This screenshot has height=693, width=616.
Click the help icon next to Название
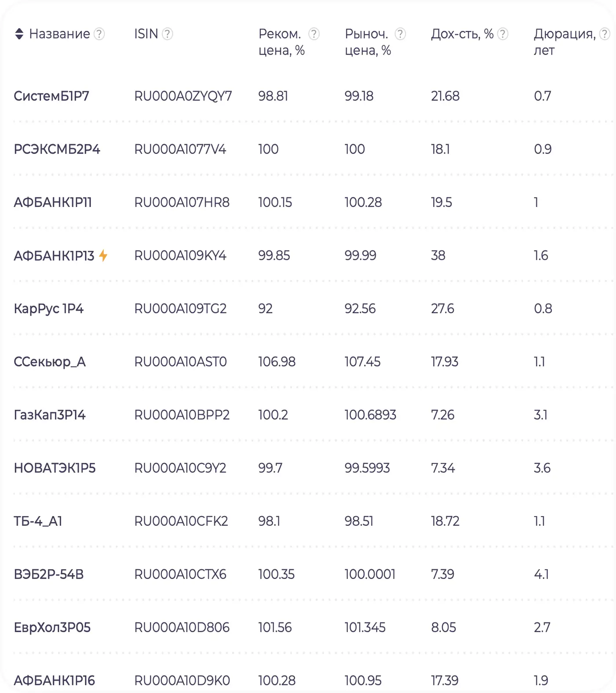click(x=100, y=34)
